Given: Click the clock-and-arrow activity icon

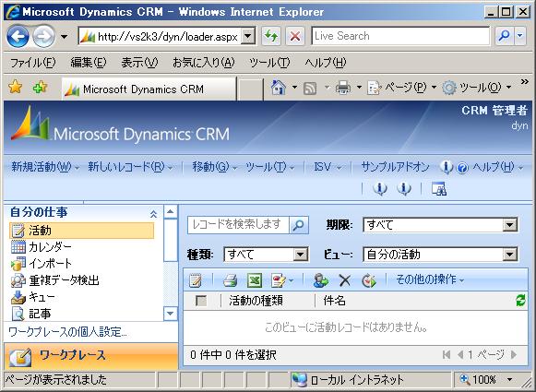Looking at the screenshot, I should point(368,280).
